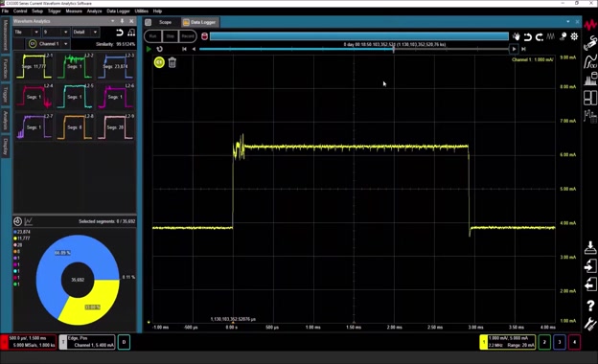Click the playback position slider handle

pos(394,49)
